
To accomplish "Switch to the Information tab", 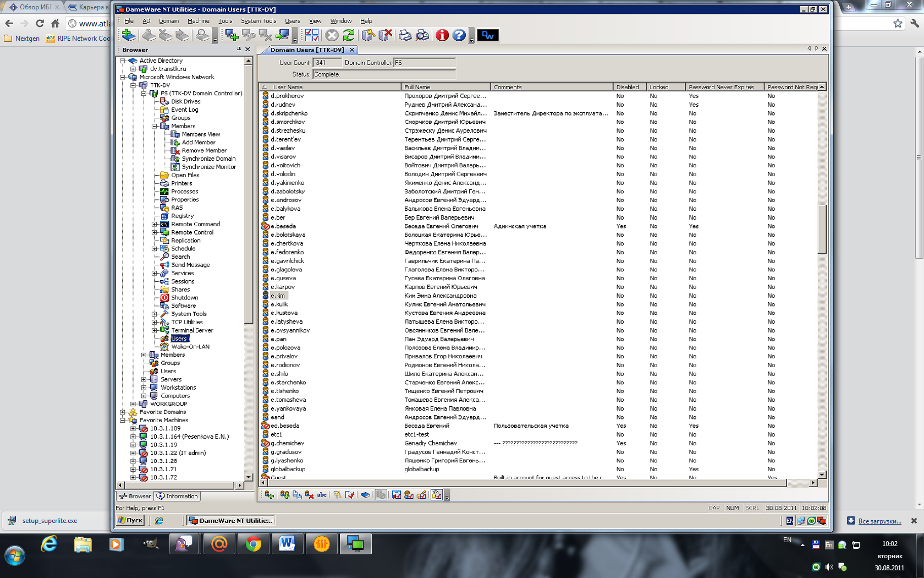I will 177,496.
